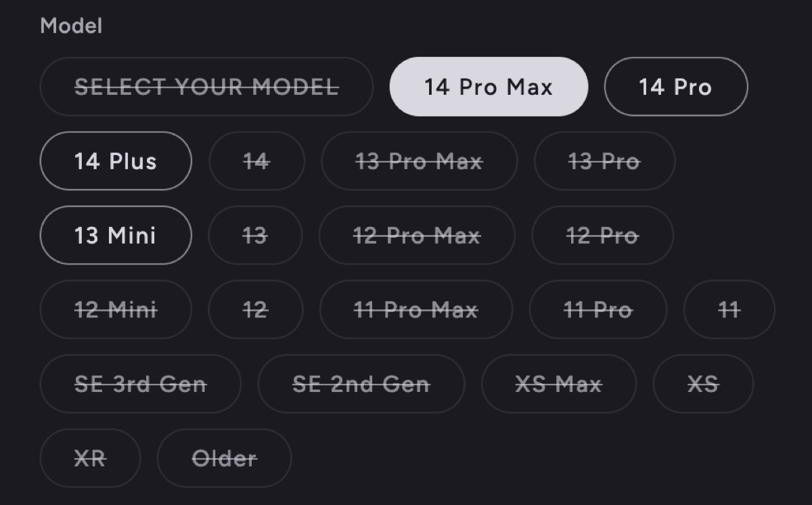Select the 11 Pro Max model
The height and width of the screenshot is (505, 812).
click(415, 309)
